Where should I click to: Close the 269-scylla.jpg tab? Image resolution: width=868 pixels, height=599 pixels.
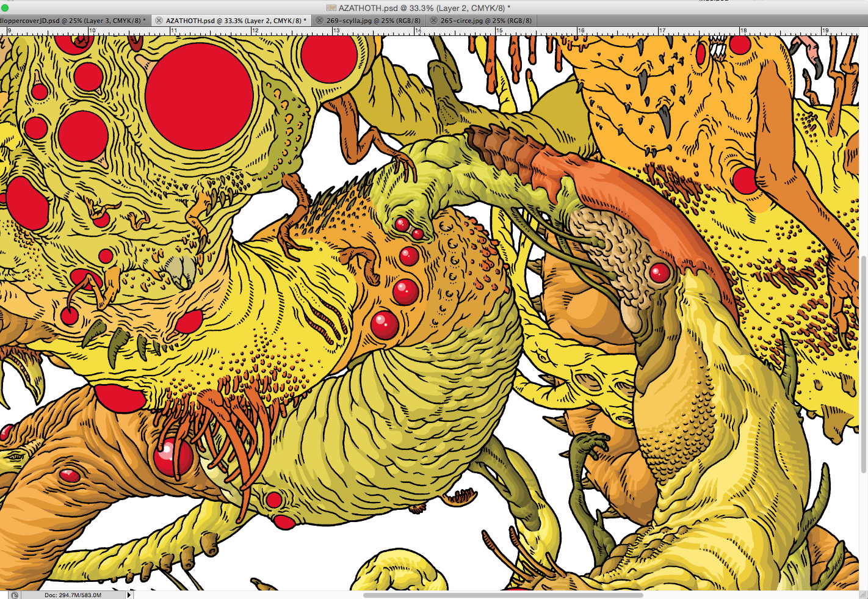tap(319, 20)
